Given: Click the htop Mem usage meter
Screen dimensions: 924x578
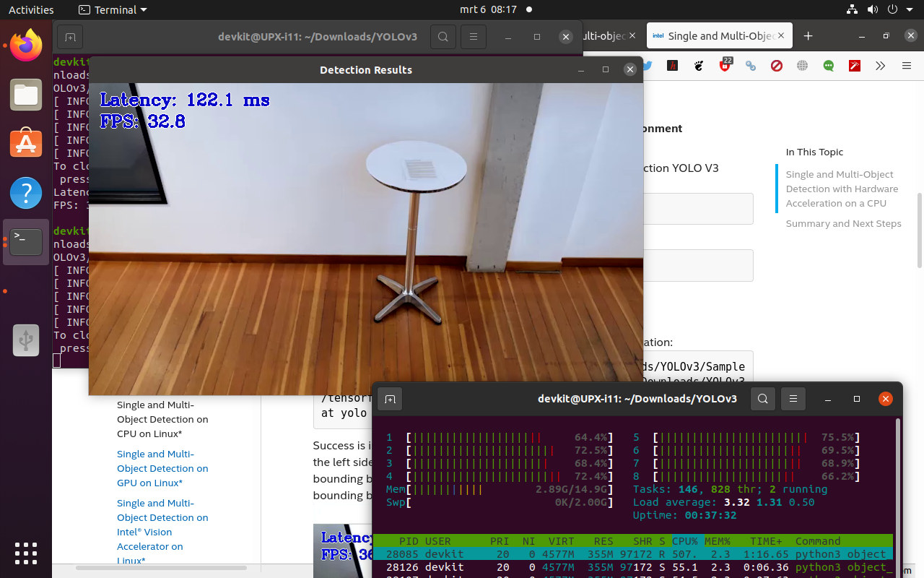Looking at the screenshot, I should pos(500,489).
